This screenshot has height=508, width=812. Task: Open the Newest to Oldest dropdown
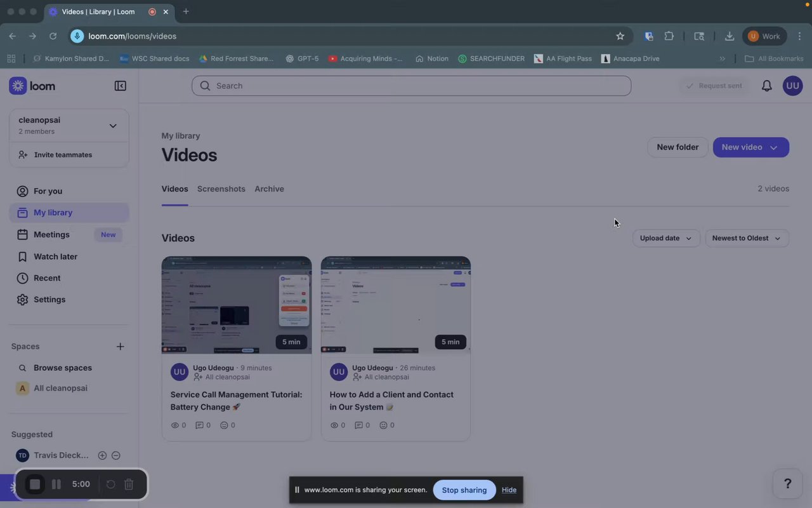pyautogui.click(x=747, y=238)
